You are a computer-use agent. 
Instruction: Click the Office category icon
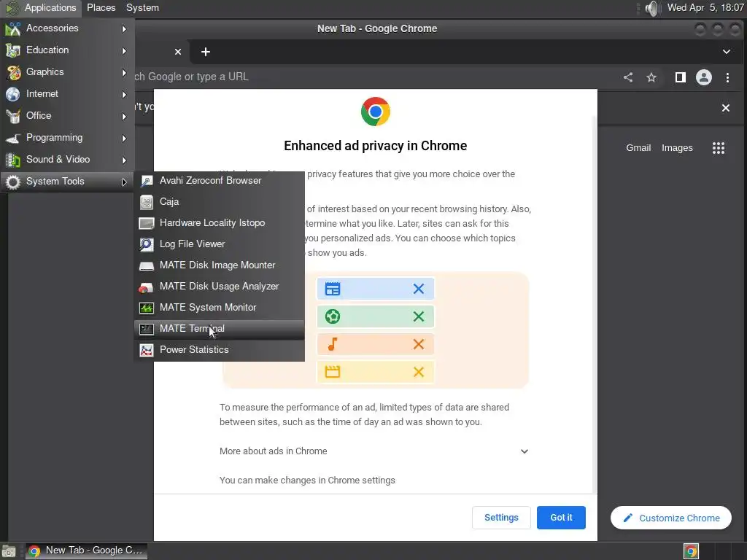point(13,116)
